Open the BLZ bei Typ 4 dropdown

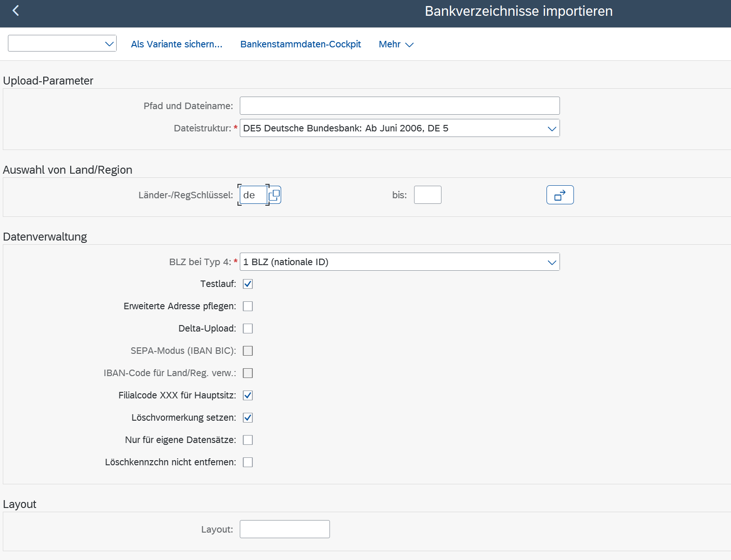(552, 262)
